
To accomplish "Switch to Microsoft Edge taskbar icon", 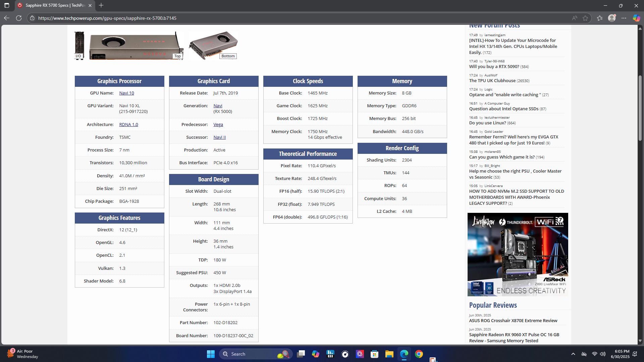I will click(x=404, y=354).
